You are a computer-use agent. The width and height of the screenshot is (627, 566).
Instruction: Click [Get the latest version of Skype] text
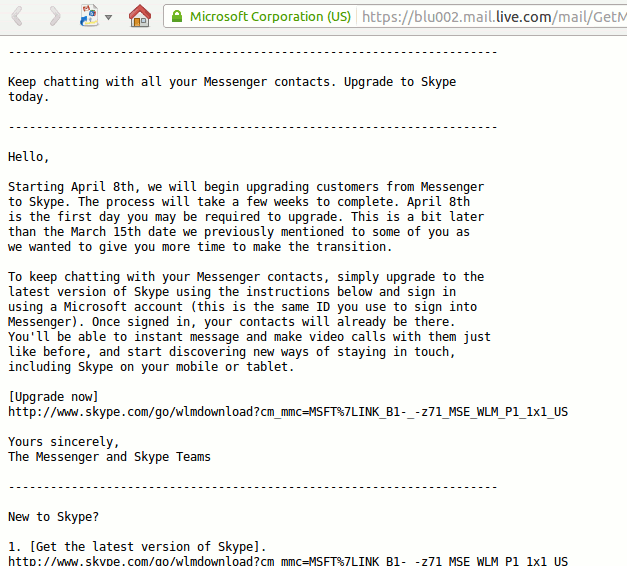[x=140, y=546]
